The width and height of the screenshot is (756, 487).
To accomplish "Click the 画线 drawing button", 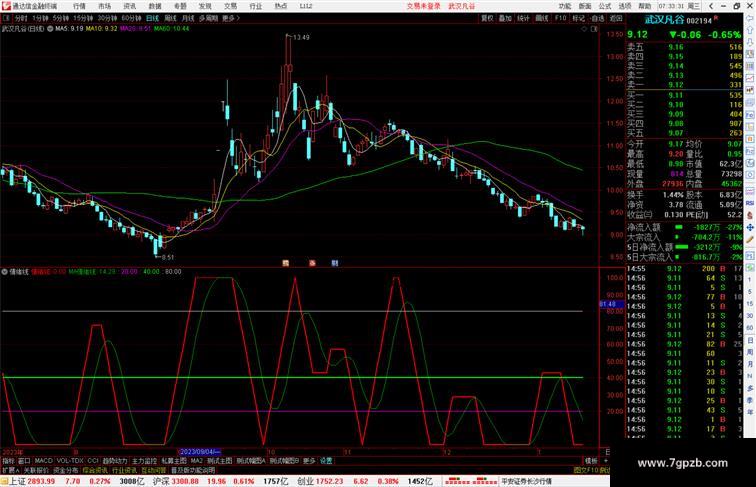I will pyautogui.click(x=542, y=18).
